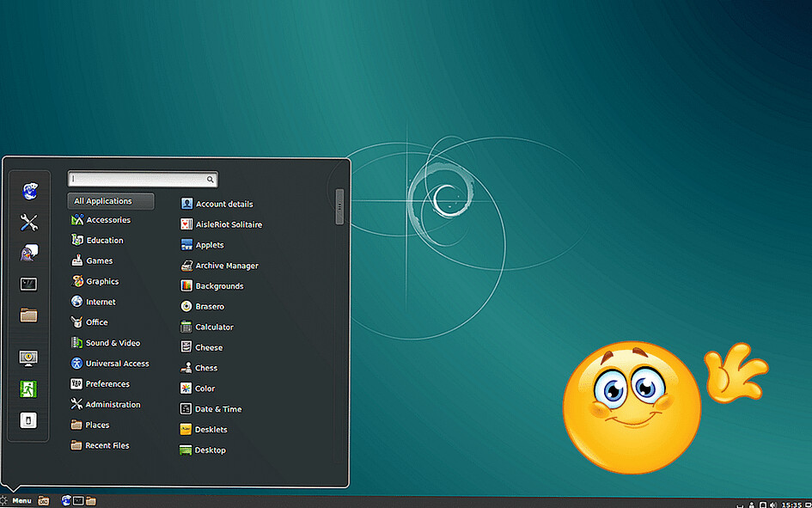Click the wrench and screwdriver settings icon

pos(28,223)
